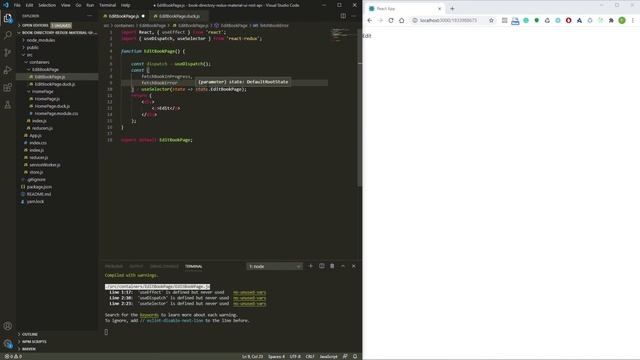This screenshot has width=640, height=360.
Task: Open the Source Control view
Action: pyautogui.click(x=8, y=53)
